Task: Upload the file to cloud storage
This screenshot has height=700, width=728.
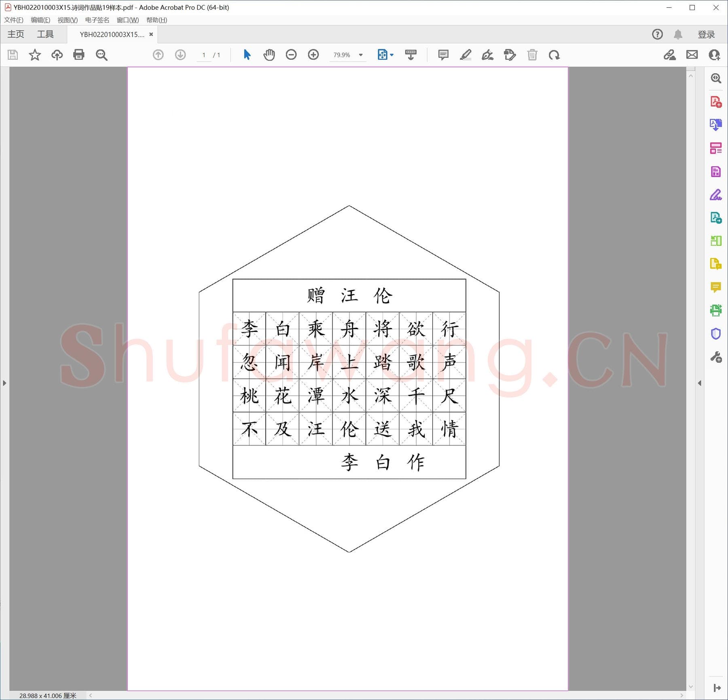Action: coord(57,55)
